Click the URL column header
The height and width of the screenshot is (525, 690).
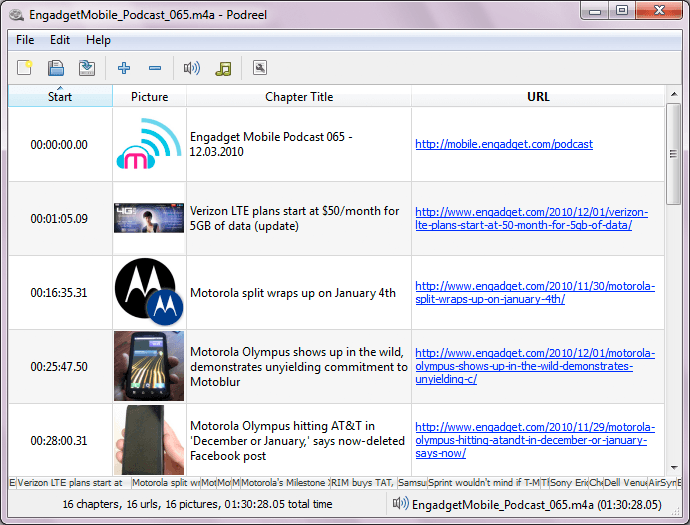(538, 96)
